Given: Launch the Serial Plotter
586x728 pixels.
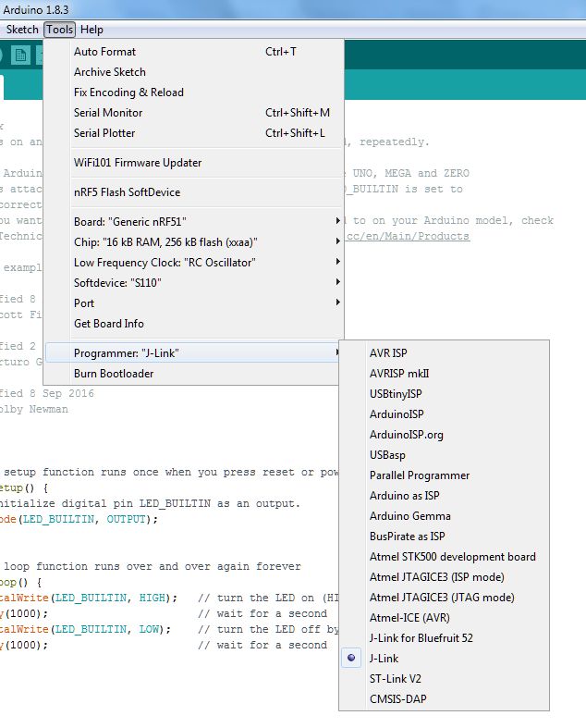Looking at the screenshot, I should point(194,133).
